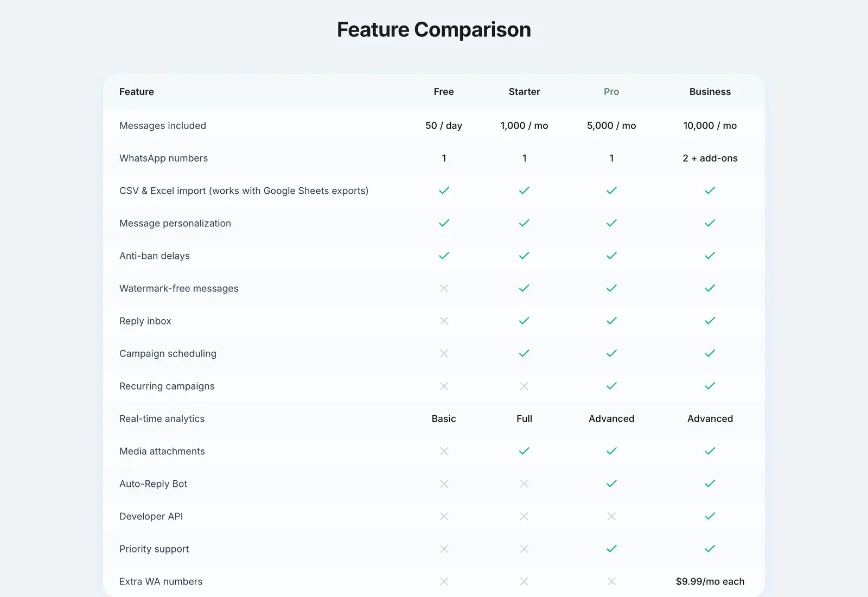Viewport: 868px width, 597px height.
Task: Click the Pro checkmark for Priority support
Action: click(611, 549)
